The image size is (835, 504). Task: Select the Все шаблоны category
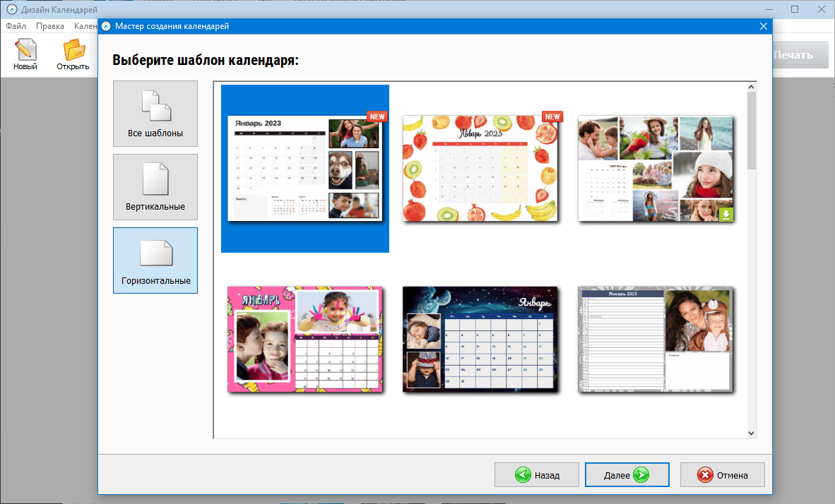click(155, 114)
